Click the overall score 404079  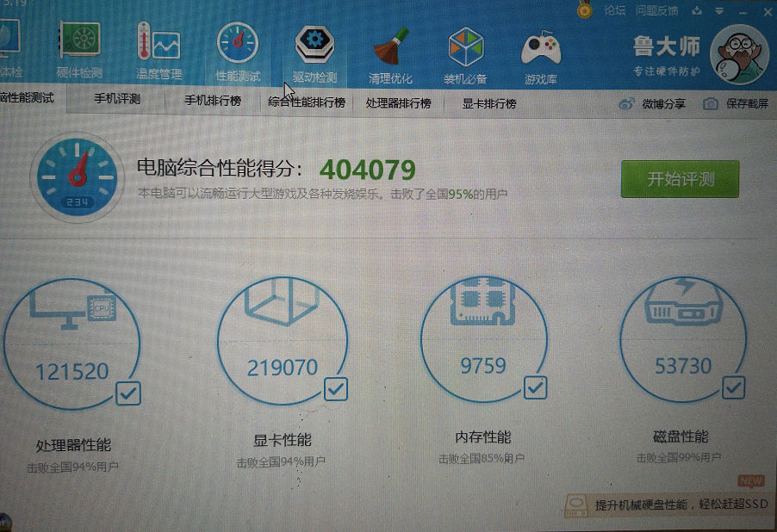pos(367,170)
